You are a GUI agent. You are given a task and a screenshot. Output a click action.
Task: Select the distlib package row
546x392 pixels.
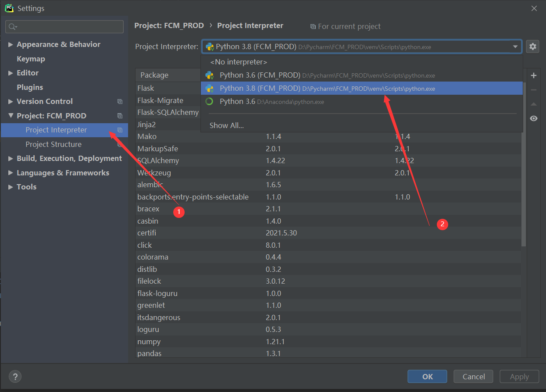tap(328, 269)
